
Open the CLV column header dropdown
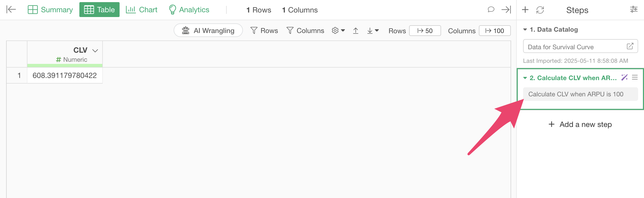point(95,50)
